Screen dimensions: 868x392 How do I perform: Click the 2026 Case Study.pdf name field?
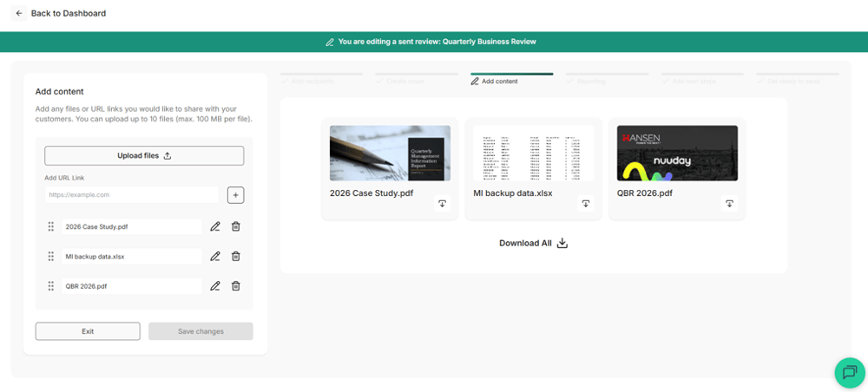(x=132, y=226)
